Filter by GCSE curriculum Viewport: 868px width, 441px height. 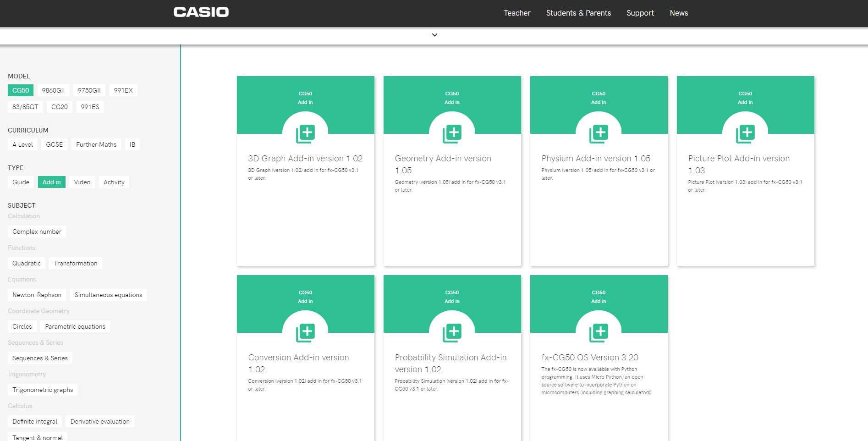click(x=55, y=144)
